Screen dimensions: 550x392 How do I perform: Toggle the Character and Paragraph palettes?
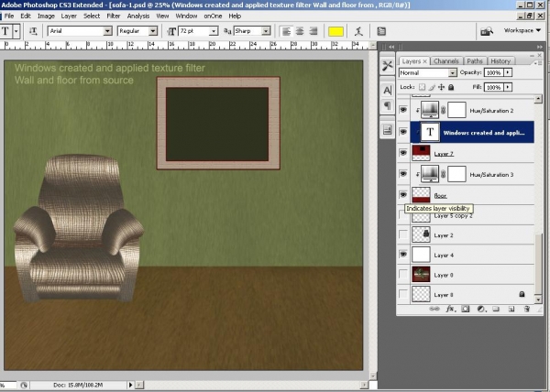(381, 31)
